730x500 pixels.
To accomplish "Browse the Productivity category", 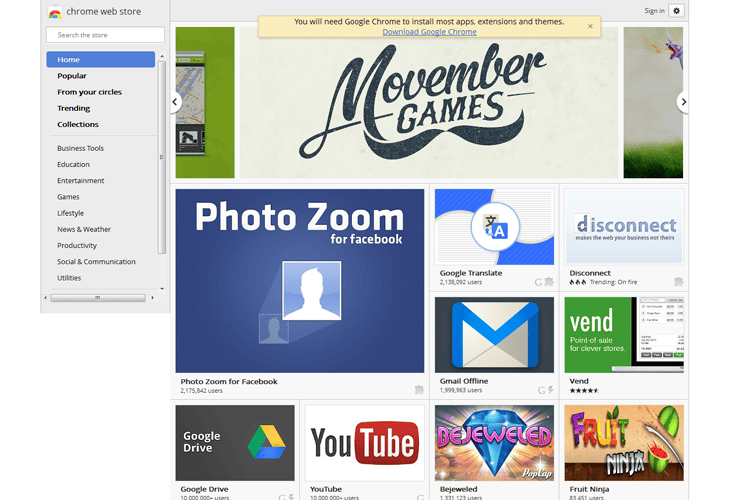I will point(77,245).
